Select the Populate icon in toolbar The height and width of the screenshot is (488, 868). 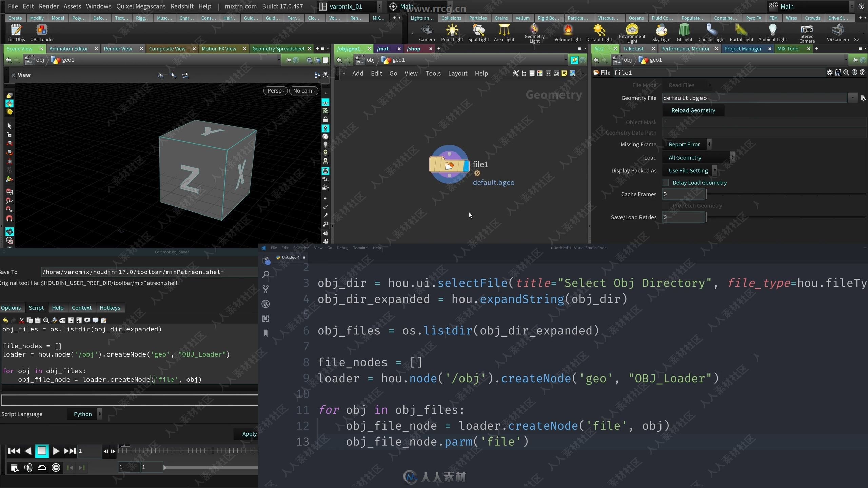click(693, 17)
